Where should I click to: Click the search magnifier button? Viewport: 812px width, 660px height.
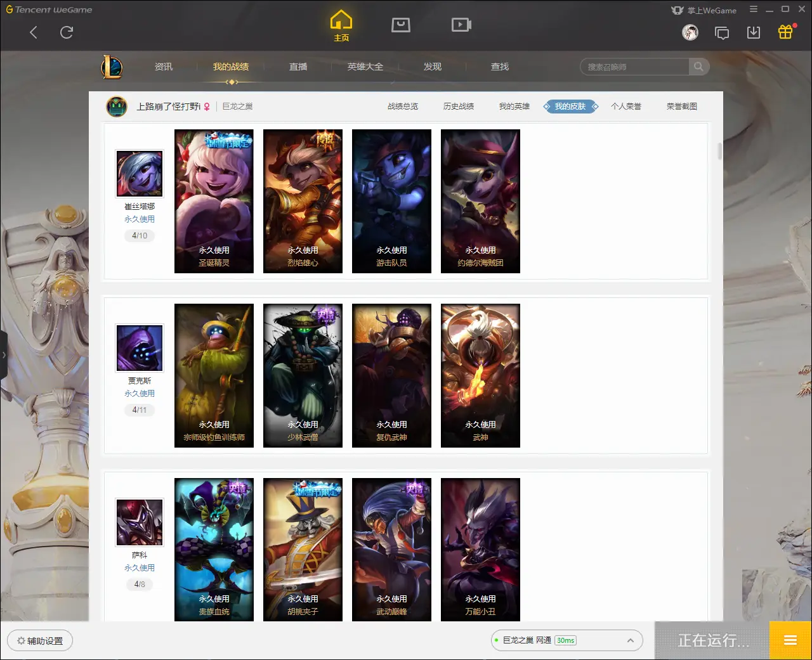point(698,67)
